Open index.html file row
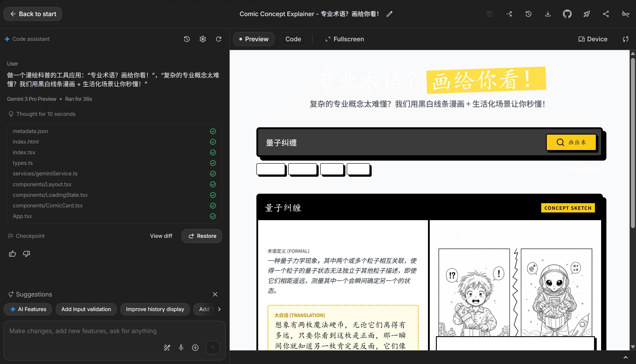 (114, 142)
